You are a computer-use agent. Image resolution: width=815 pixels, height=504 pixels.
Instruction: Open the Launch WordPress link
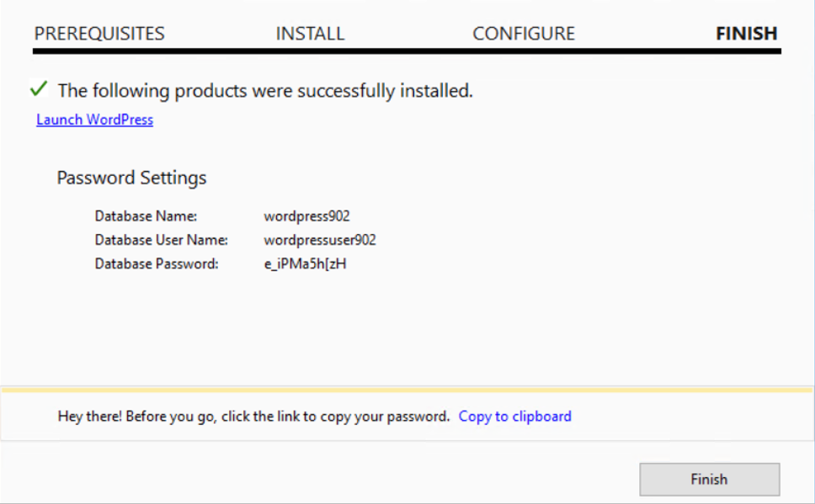click(x=94, y=119)
